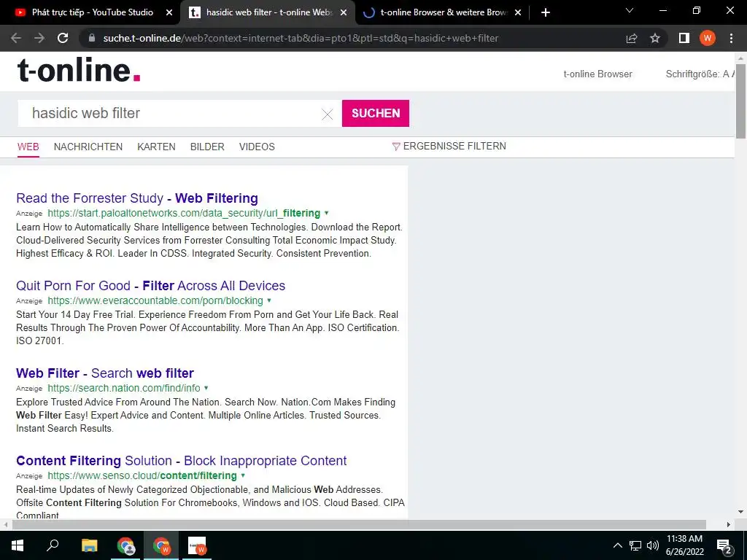747x560 pixels.
Task: Open tab search chevron in title bar
Action: pyautogui.click(x=630, y=10)
